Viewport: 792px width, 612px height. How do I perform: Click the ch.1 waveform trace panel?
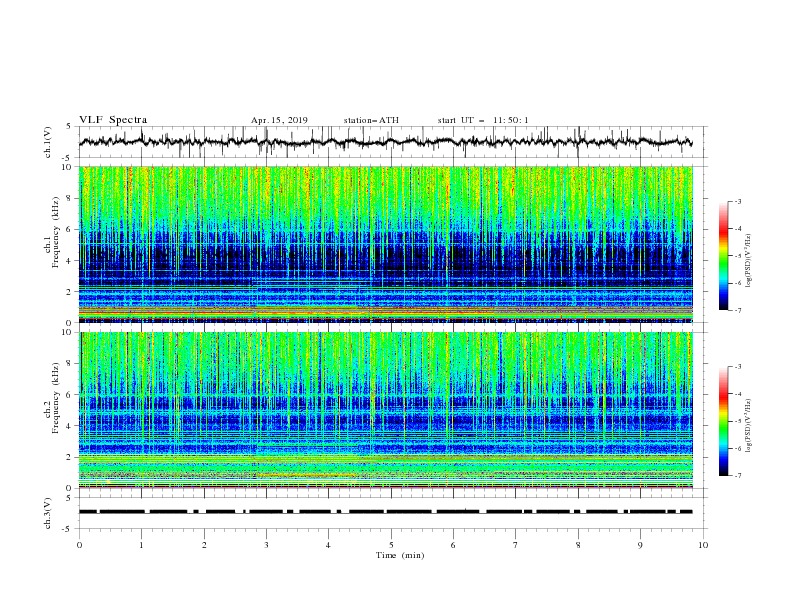point(393,142)
